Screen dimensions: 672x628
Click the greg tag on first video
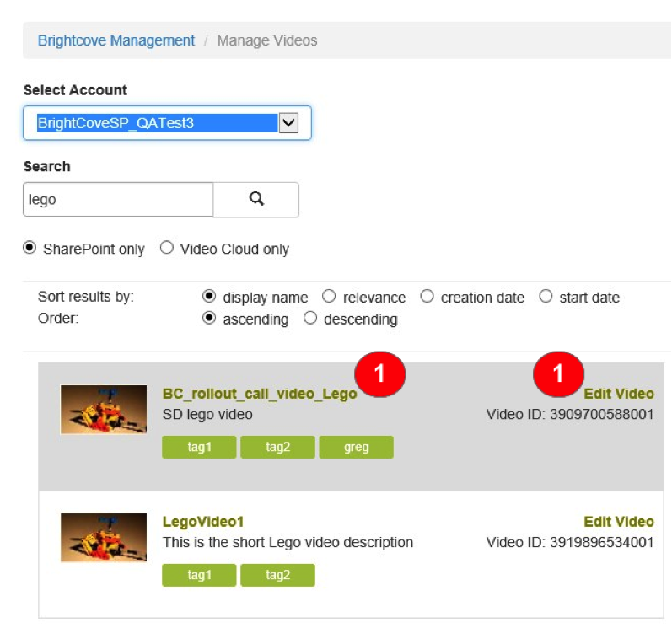tap(356, 448)
